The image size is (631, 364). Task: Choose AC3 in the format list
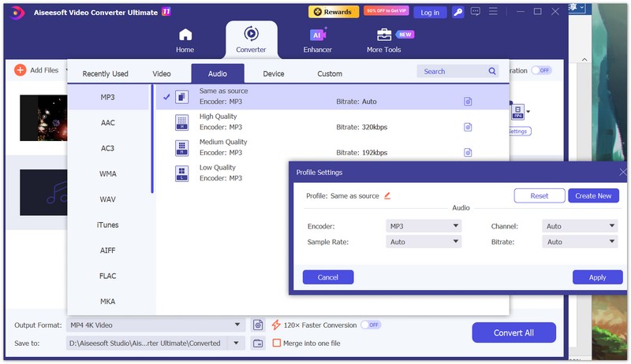click(x=108, y=148)
